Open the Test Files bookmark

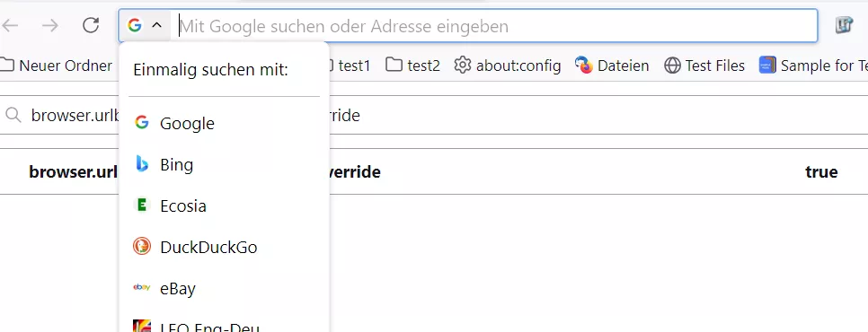(704, 66)
